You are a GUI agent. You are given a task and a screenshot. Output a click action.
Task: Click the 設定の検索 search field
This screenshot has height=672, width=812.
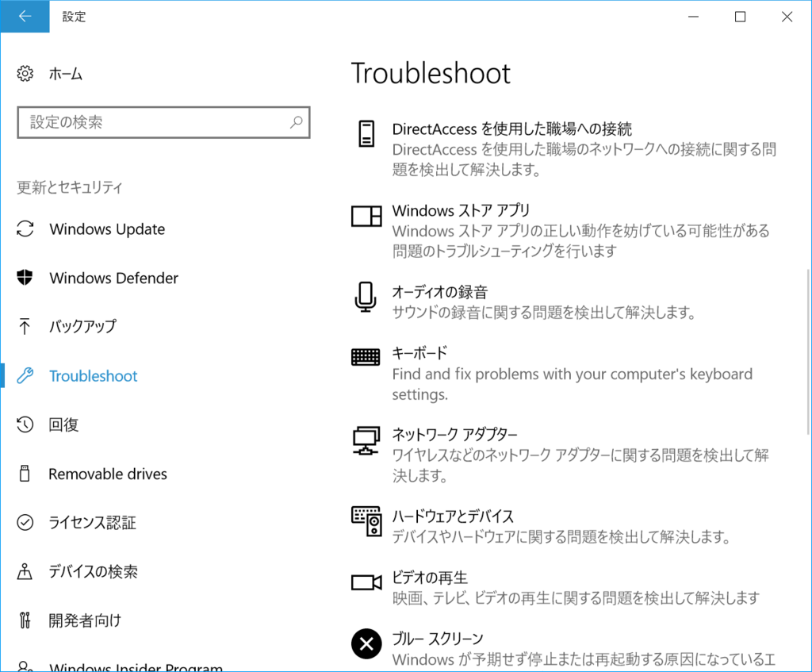pos(163,122)
